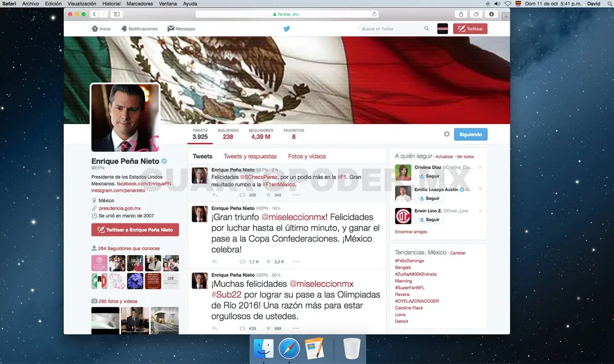Dismiss Cristina Díaz suggestion
The image size is (614, 364).
click(x=480, y=168)
